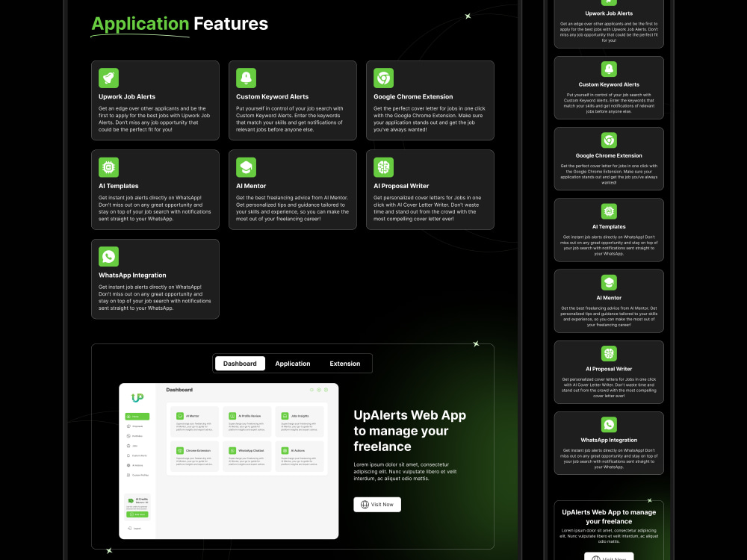The width and height of the screenshot is (747, 560).
Task: Click the AI Mentor cap icon in mobile layout
Action: coord(609,282)
